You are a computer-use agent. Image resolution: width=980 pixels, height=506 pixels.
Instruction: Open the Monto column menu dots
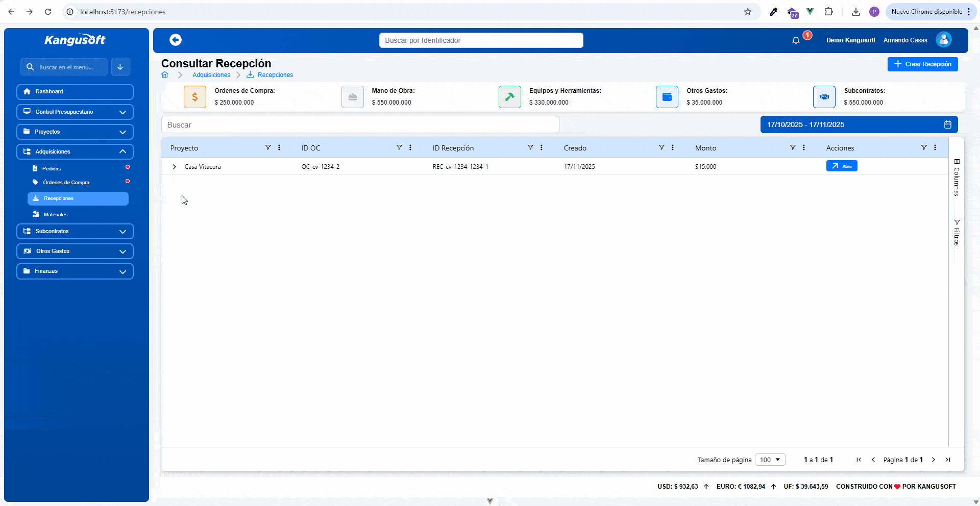click(x=804, y=147)
